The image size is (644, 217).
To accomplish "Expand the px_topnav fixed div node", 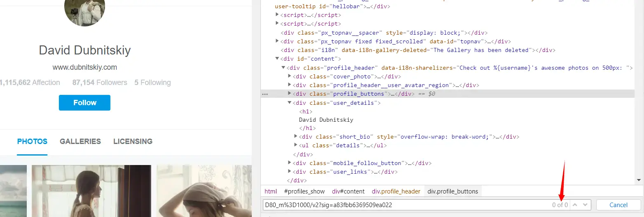I will 277,41.
